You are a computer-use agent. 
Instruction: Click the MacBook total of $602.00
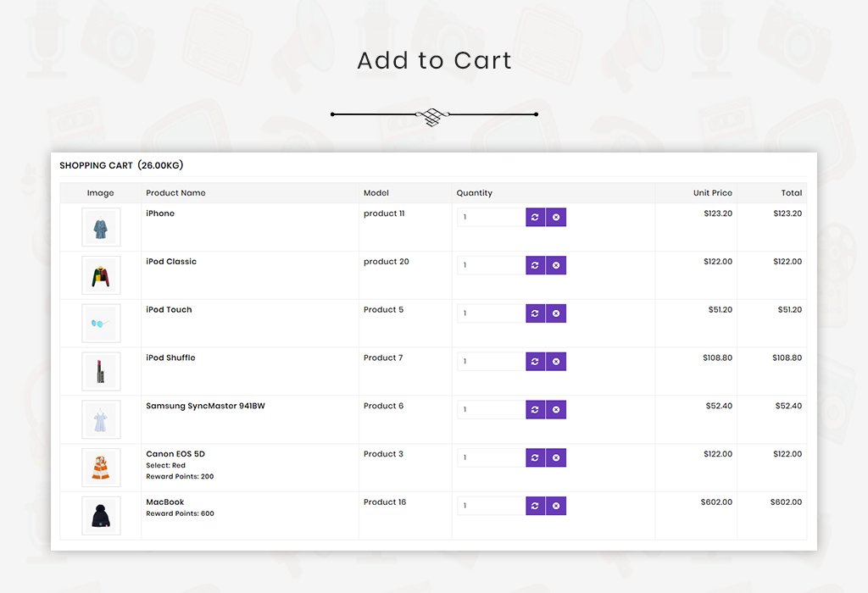click(x=786, y=502)
